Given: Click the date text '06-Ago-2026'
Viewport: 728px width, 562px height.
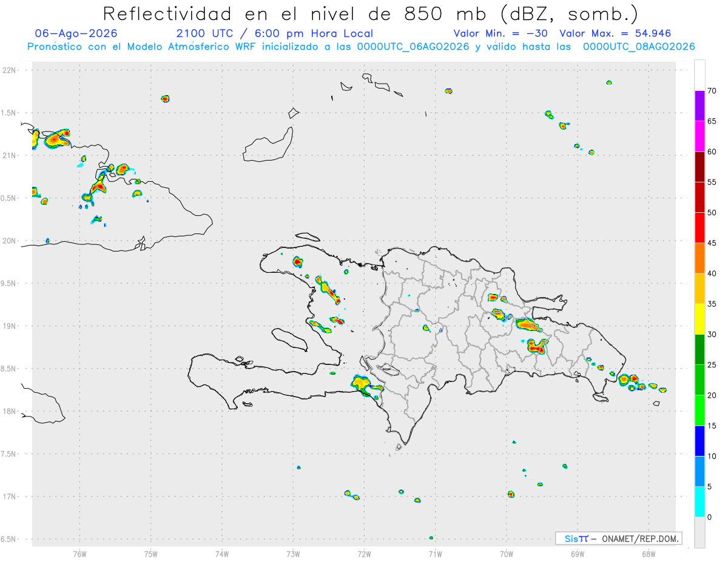Looking at the screenshot, I should (76, 33).
